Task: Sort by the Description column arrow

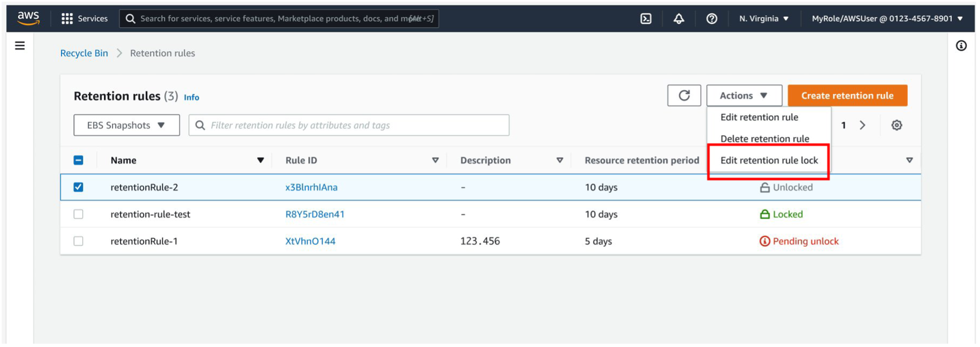Action: (559, 161)
